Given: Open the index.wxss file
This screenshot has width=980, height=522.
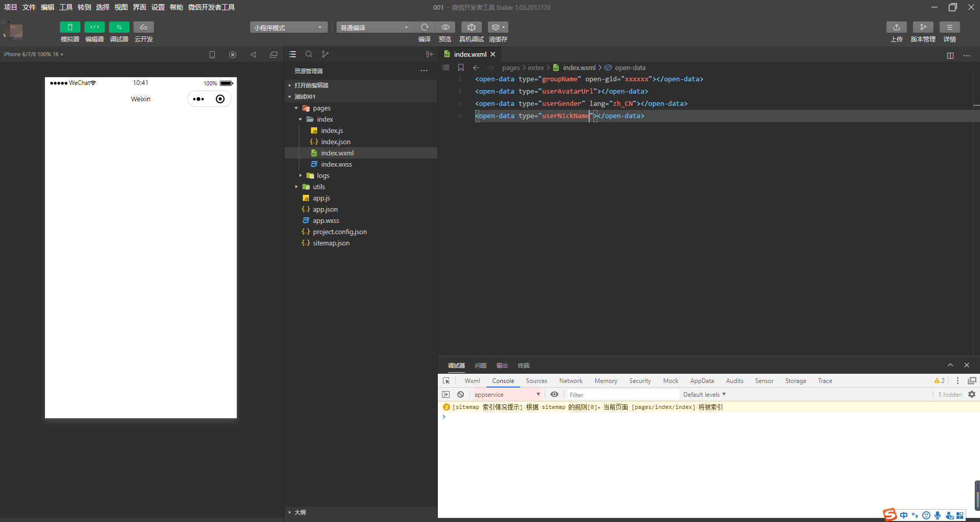Looking at the screenshot, I should coord(361,164).
